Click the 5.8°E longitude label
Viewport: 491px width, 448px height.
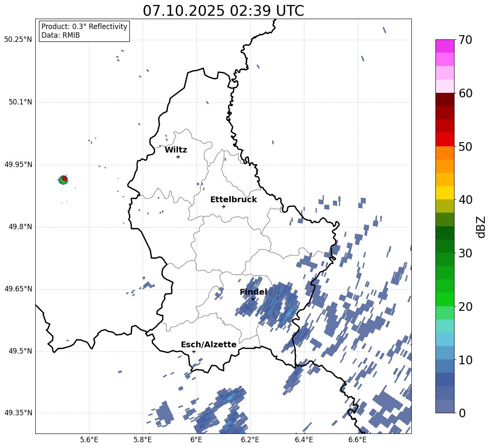(143, 440)
